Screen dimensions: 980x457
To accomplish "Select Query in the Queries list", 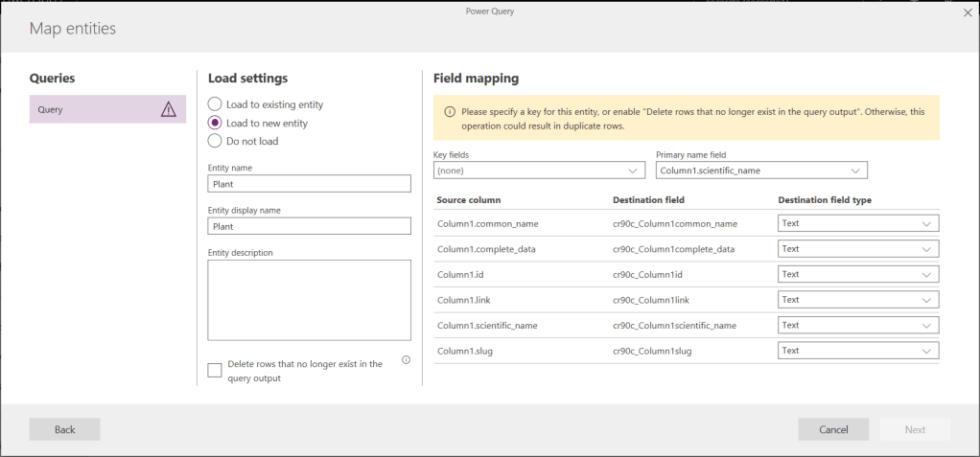I will click(x=96, y=109).
